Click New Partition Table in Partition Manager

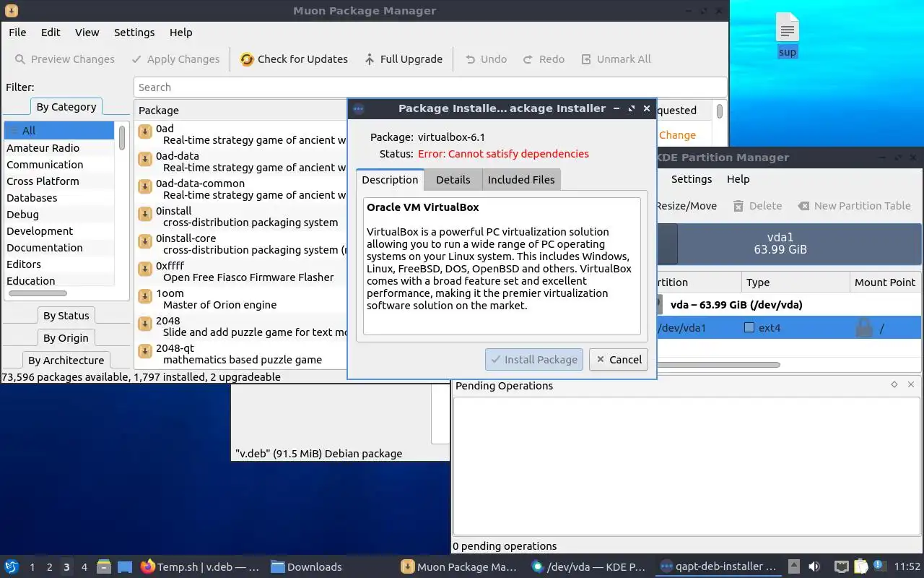click(854, 206)
